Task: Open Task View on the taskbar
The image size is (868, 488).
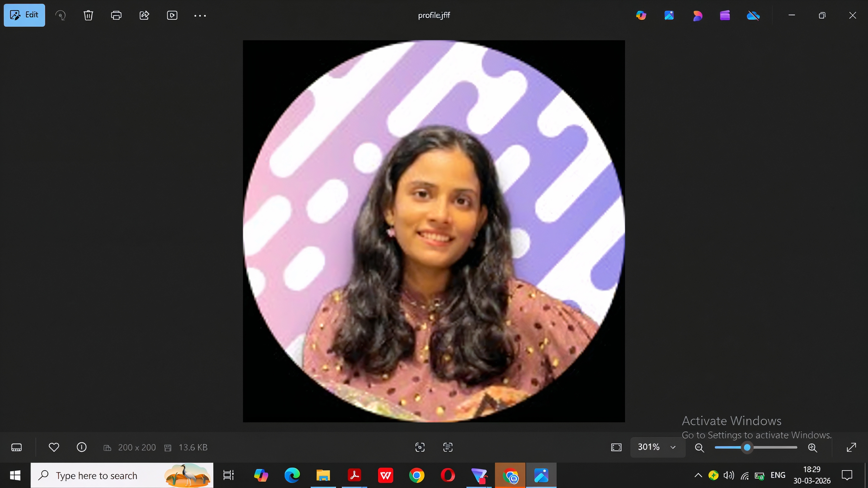Action: click(228, 476)
